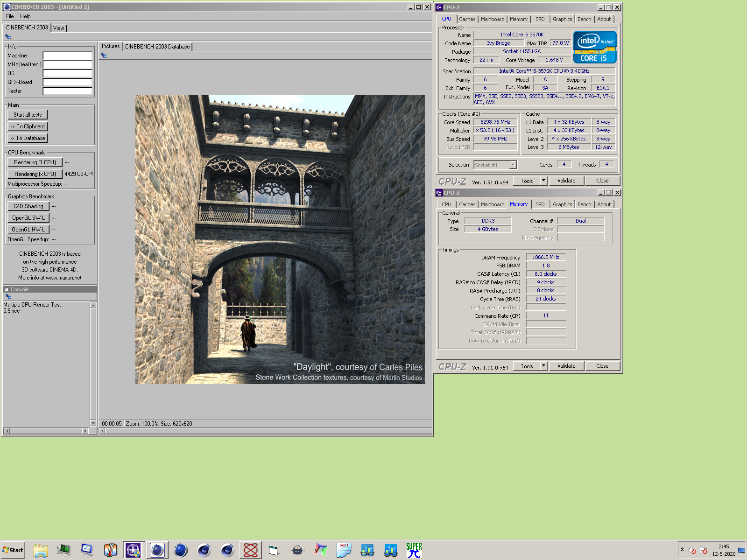
Task: Open the thermometer temperature taskbar icon
Action: (x=110, y=550)
